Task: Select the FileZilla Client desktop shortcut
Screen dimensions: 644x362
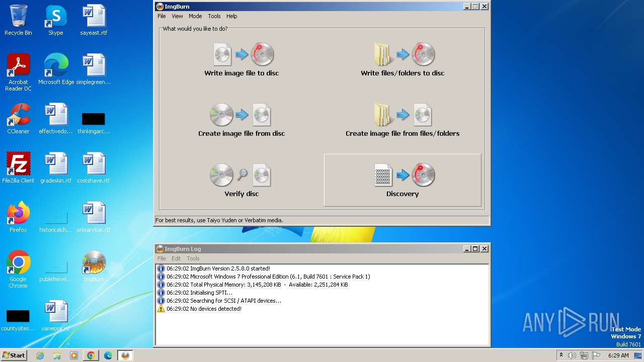Action: point(18,168)
